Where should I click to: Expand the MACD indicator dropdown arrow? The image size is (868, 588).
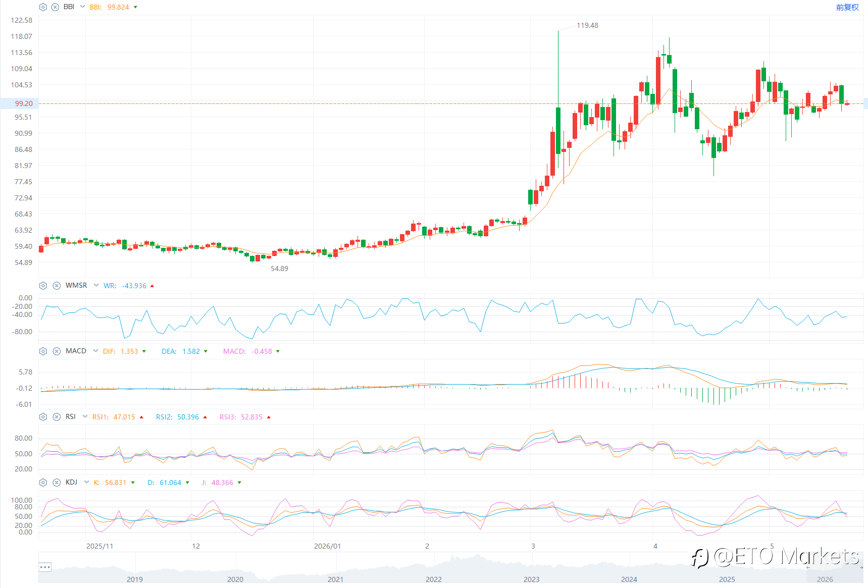pyautogui.click(x=95, y=351)
